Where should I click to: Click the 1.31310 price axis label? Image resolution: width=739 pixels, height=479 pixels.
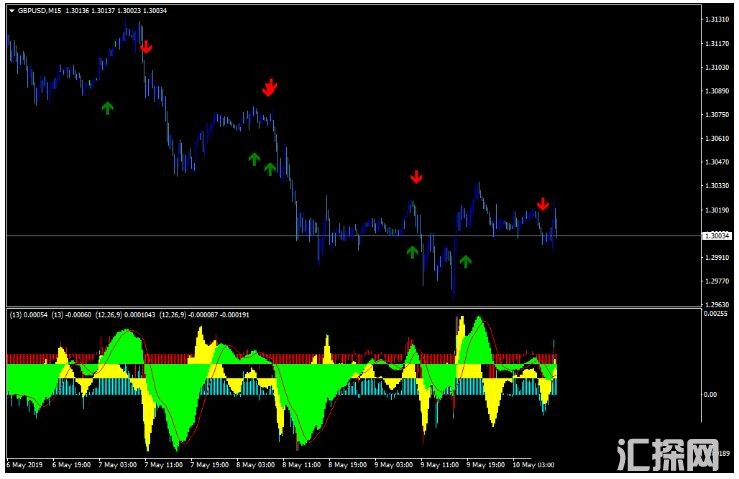717,19
